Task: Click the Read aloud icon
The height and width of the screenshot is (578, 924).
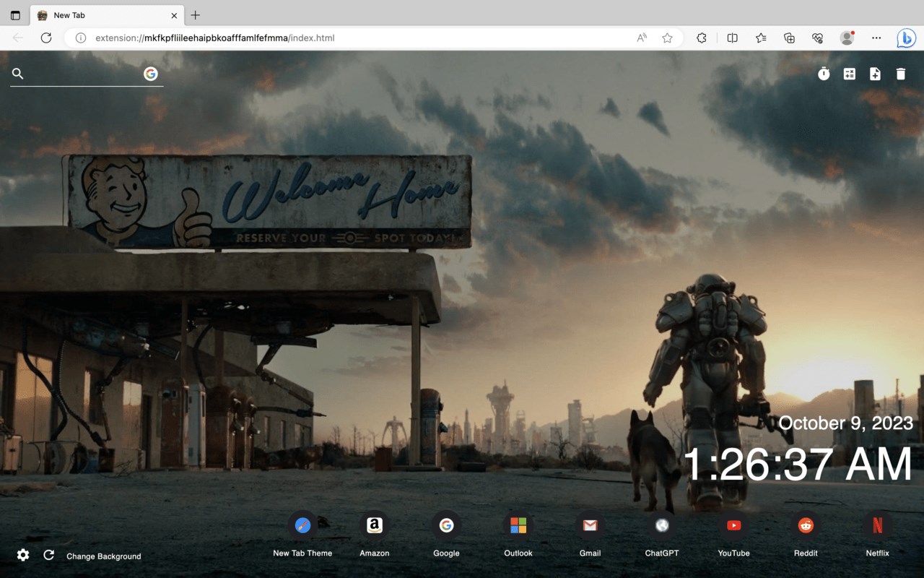Action: point(642,38)
